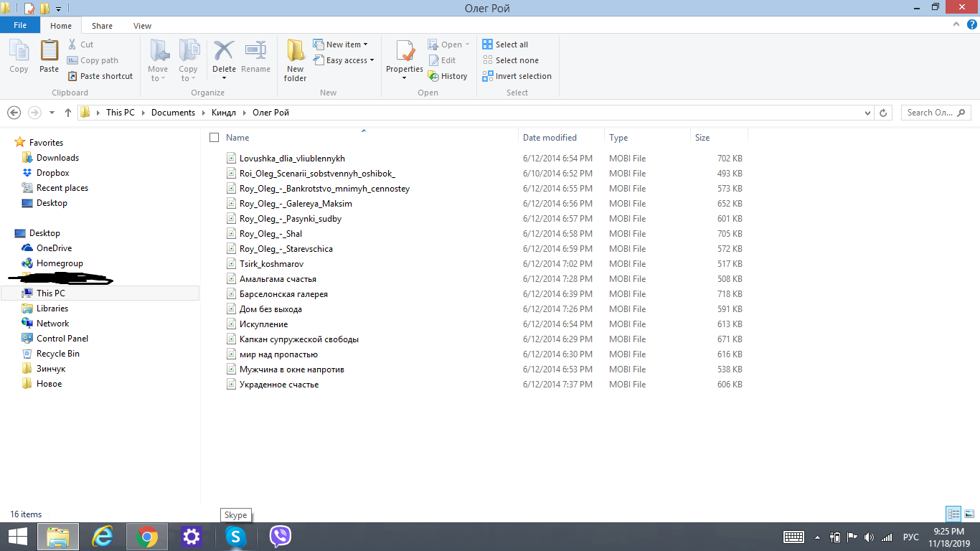Open the Easy access dropdown
Image resolution: width=980 pixels, height=551 pixels.
[350, 60]
